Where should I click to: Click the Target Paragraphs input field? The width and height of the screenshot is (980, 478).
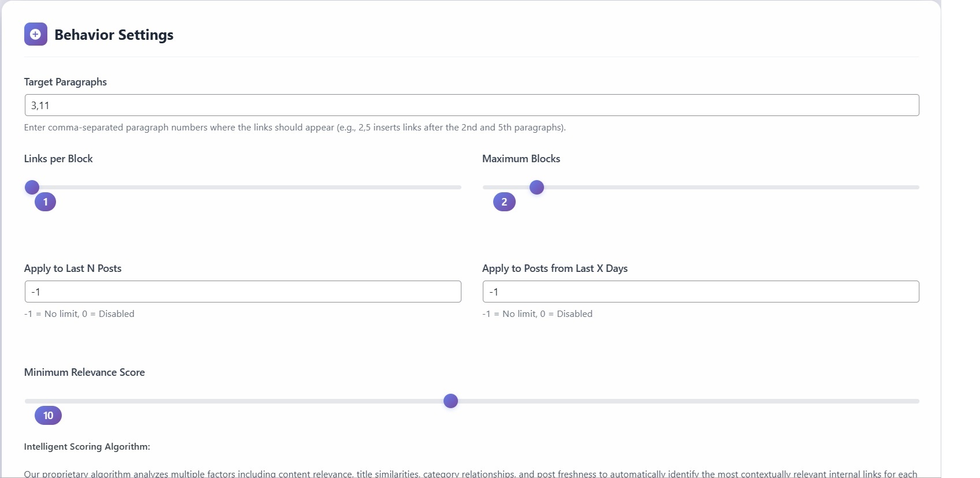[x=471, y=105]
